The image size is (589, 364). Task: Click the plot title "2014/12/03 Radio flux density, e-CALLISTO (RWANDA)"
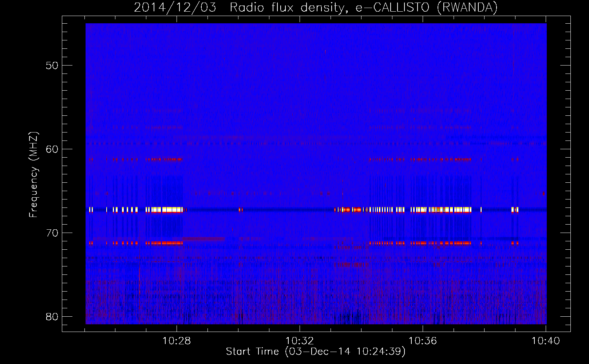click(316, 8)
